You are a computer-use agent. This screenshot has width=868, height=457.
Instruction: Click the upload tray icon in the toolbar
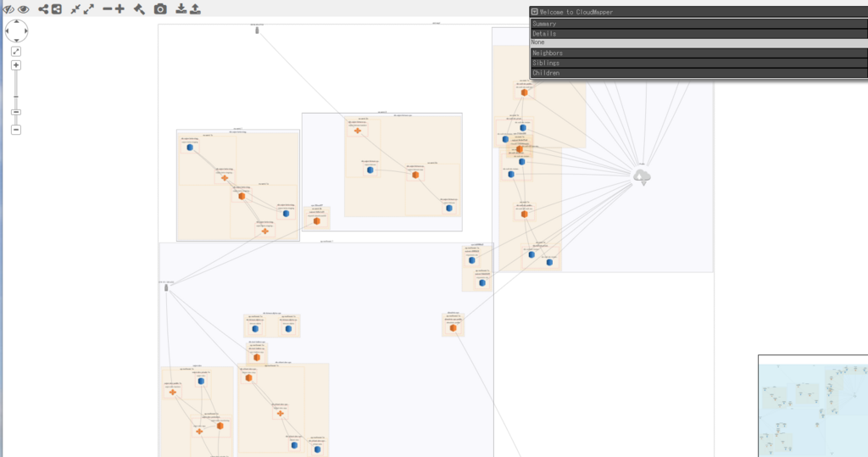[x=196, y=8]
